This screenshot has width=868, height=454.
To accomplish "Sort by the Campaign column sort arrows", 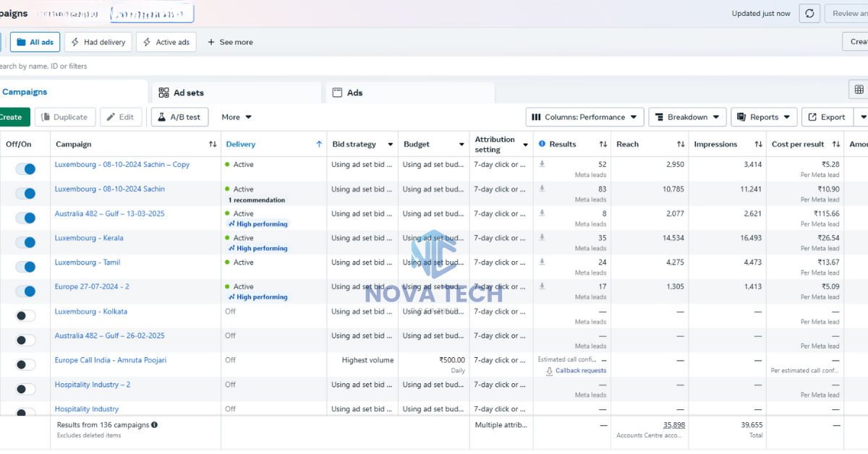I will tap(213, 145).
